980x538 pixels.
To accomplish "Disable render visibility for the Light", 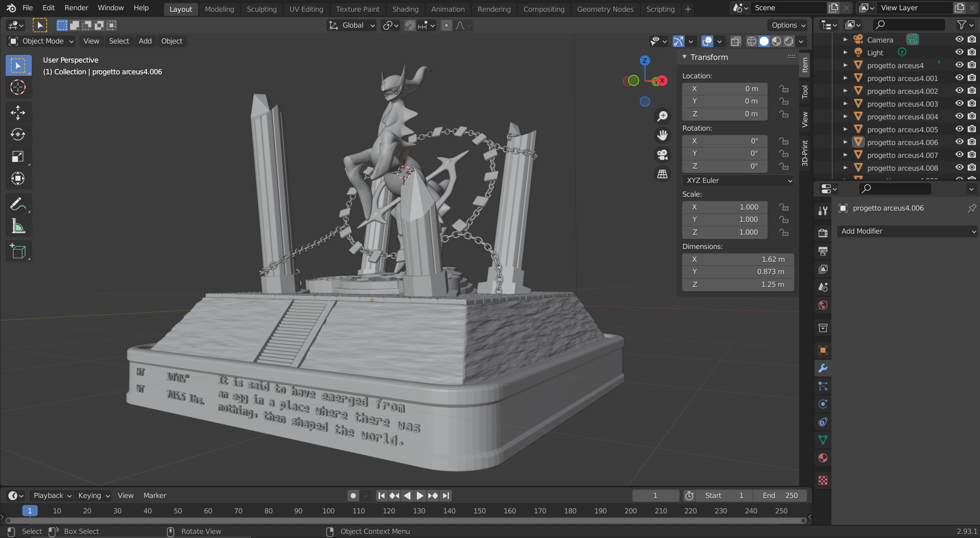I will [x=971, y=52].
